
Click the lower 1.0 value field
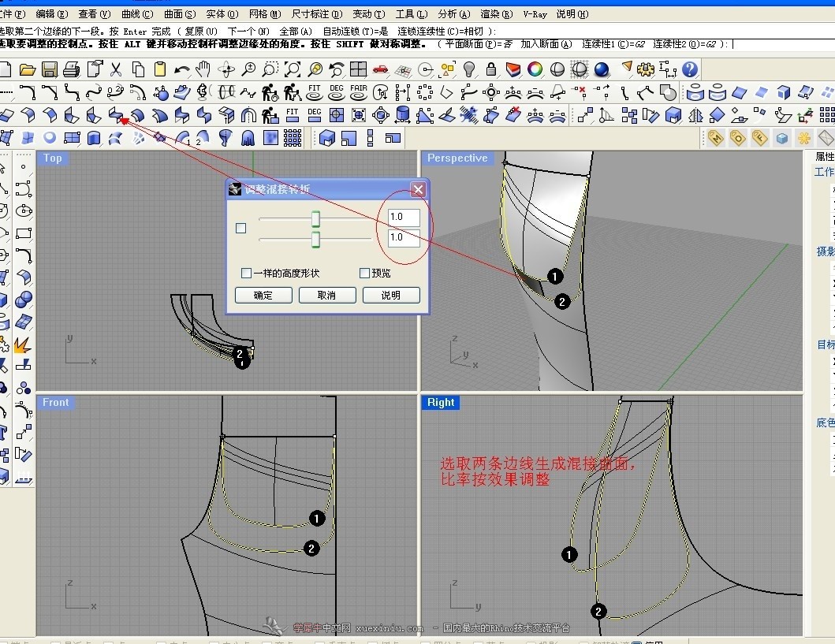404,237
